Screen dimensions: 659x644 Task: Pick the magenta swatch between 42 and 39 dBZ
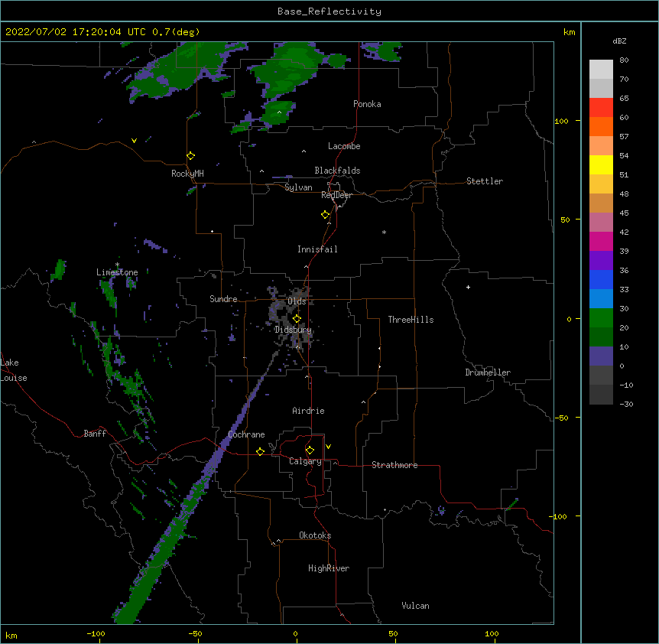[x=601, y=241]
